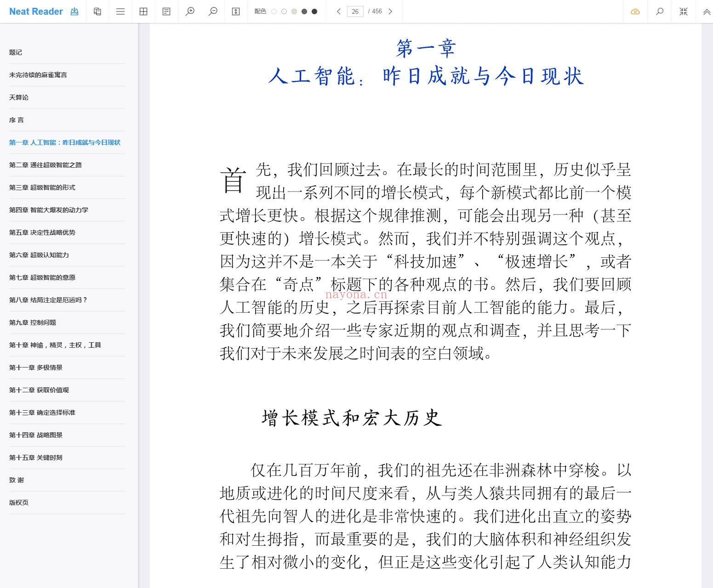
Task: Go to the next page arrow
Action: tap(390, 11)
